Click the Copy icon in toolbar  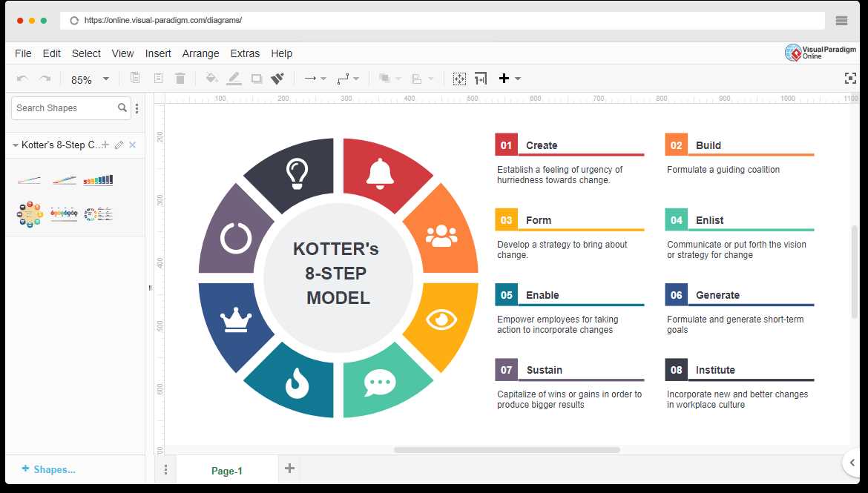135,78
